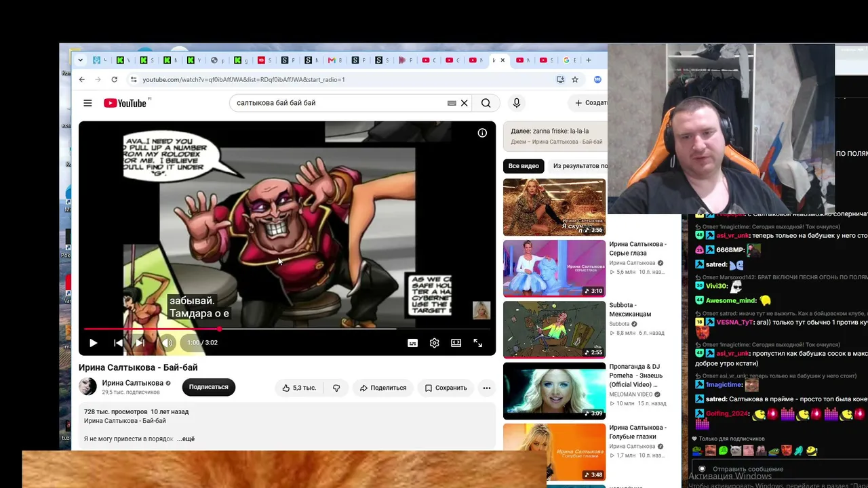Open the on-screen keyboard in the search box
The width and height of the screenshot is (868, 488).
coord(452,103)
